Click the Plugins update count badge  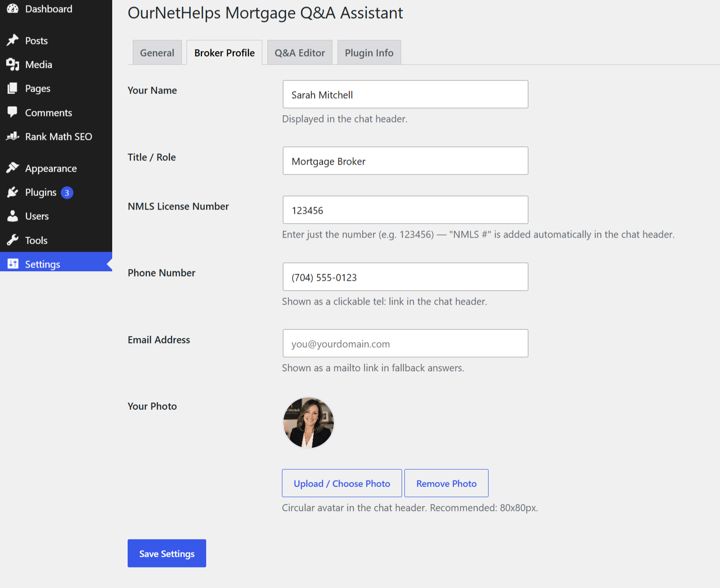(x=67, y=193)
